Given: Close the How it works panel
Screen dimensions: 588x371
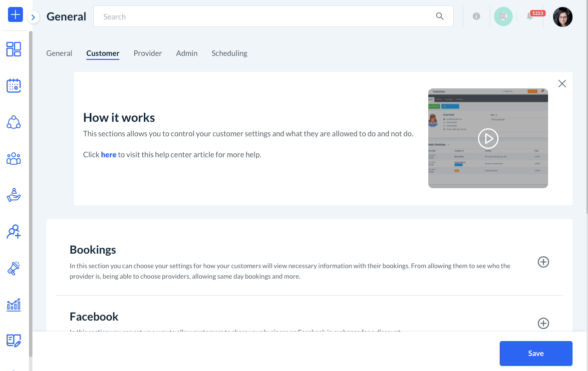Looking at the screenshot, I should click(x=562, y=84).
